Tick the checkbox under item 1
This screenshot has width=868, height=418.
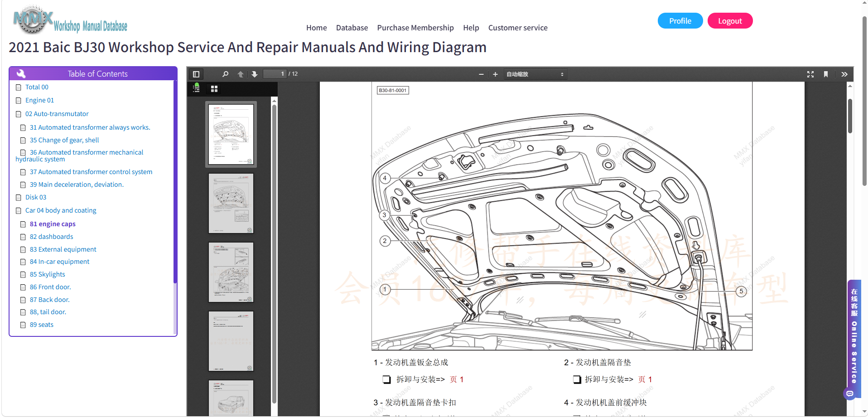pos(386,379)
